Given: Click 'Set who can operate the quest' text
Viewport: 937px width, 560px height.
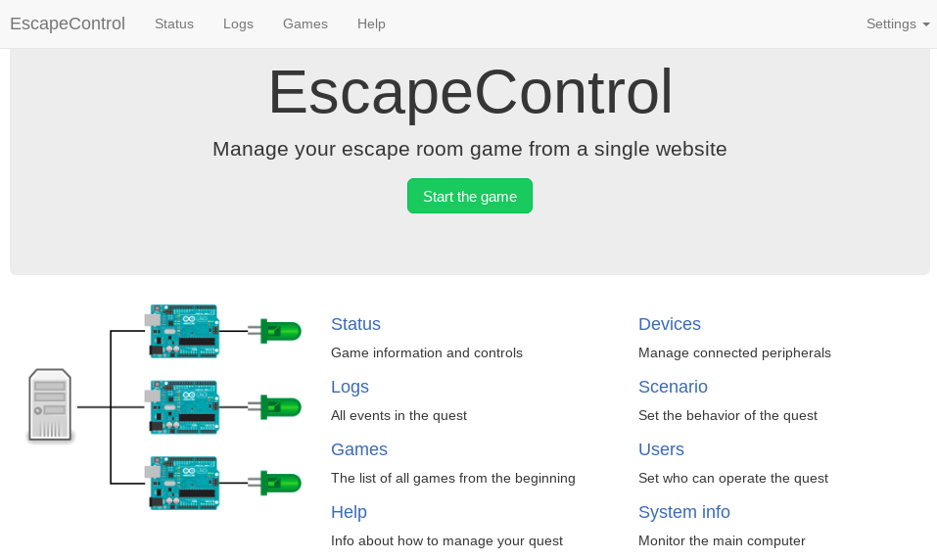Looking at the screenshot, I should (x=733, y=478).
